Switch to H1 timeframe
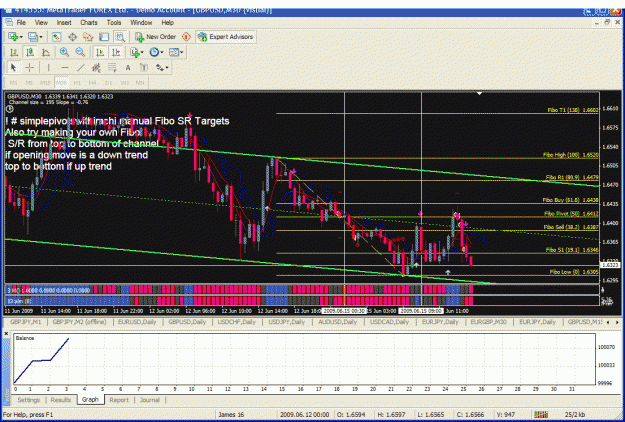 point(77,83)
